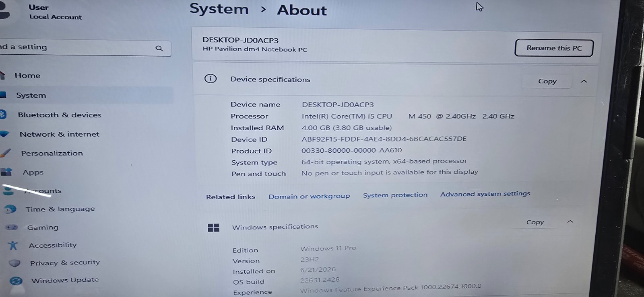Click the Bluetooth sidebar icon

click(x=2, y=115)
